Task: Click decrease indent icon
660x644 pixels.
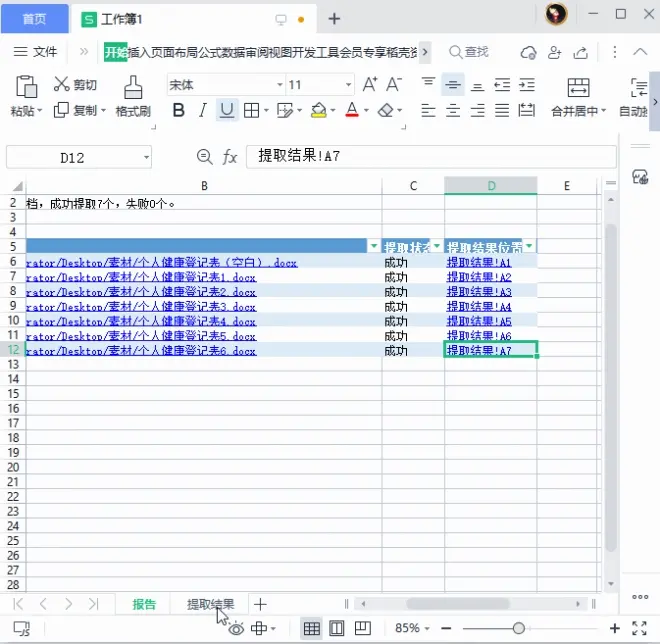Action: coord(502,85)
